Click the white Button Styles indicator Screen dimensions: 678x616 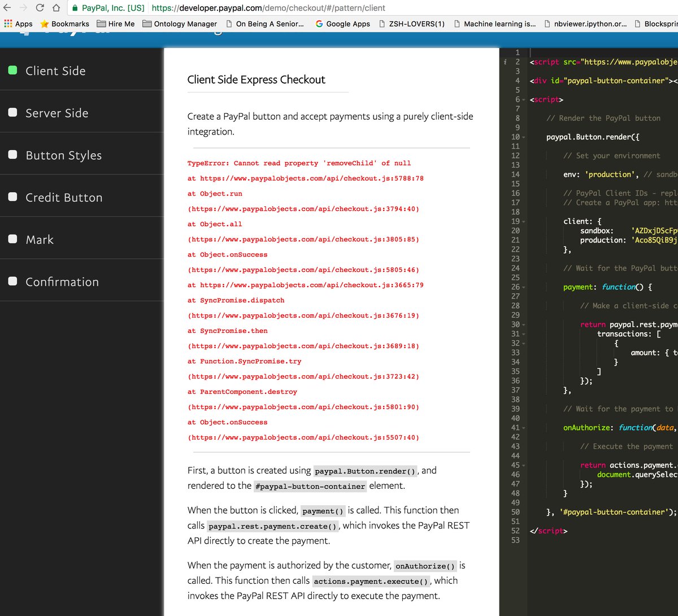(x=12, y=155)
